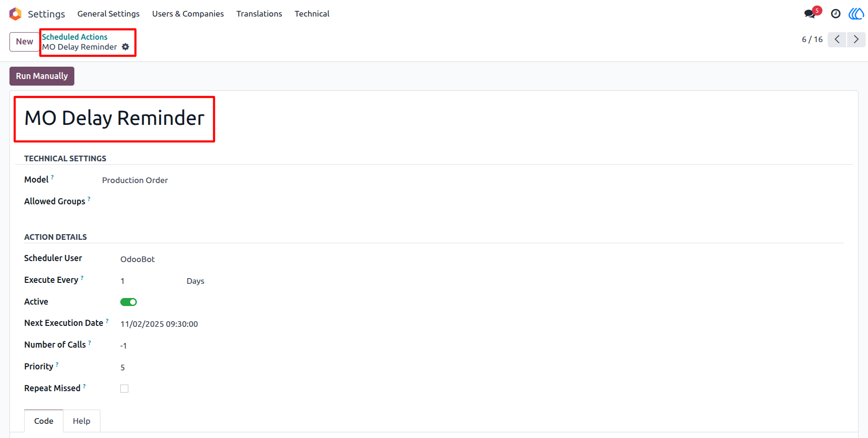
Task: Go to the next record arrow
Action: coord(856,39)
